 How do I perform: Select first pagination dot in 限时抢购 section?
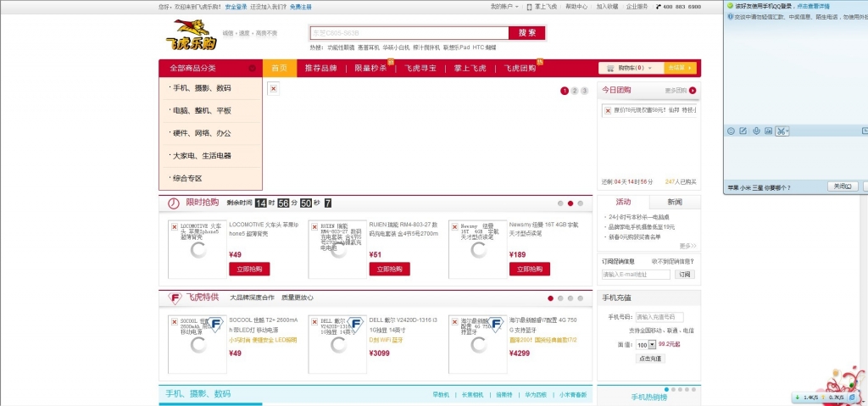click(560, 203)
